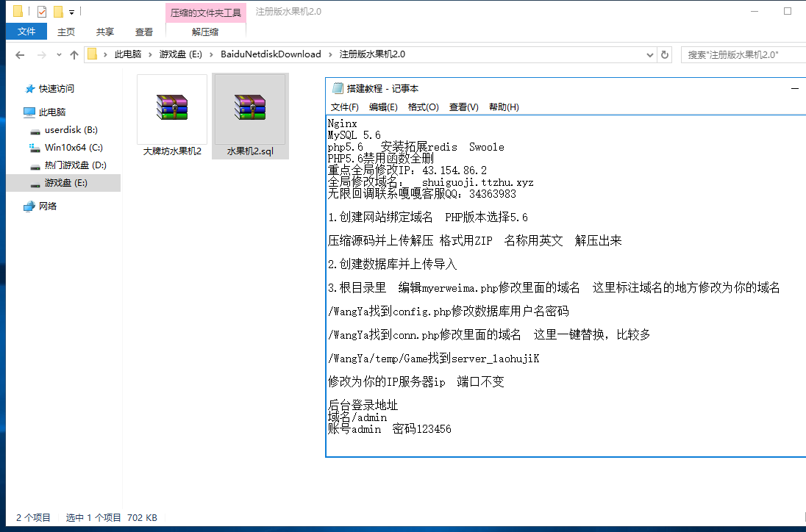Open Notepad's 编辑(E) menu
Viewport: 806px width, 532px height.
(x=383, y=107)
